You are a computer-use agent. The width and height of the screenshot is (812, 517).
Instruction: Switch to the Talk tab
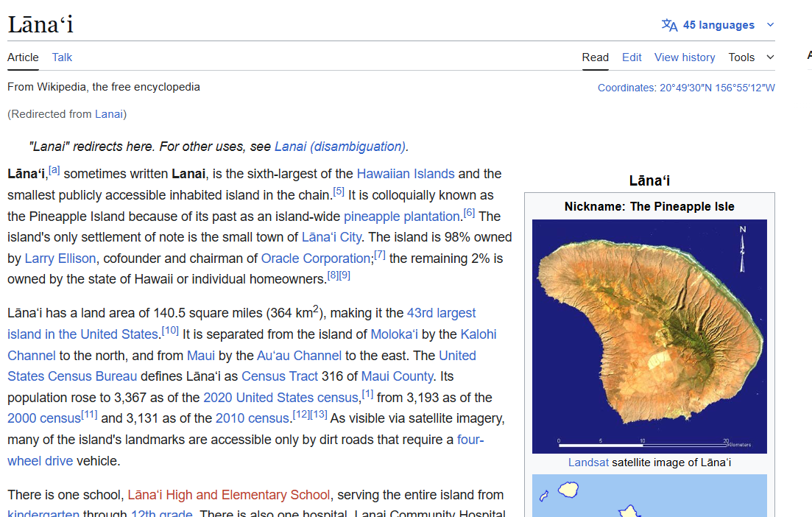pos(62,57)
